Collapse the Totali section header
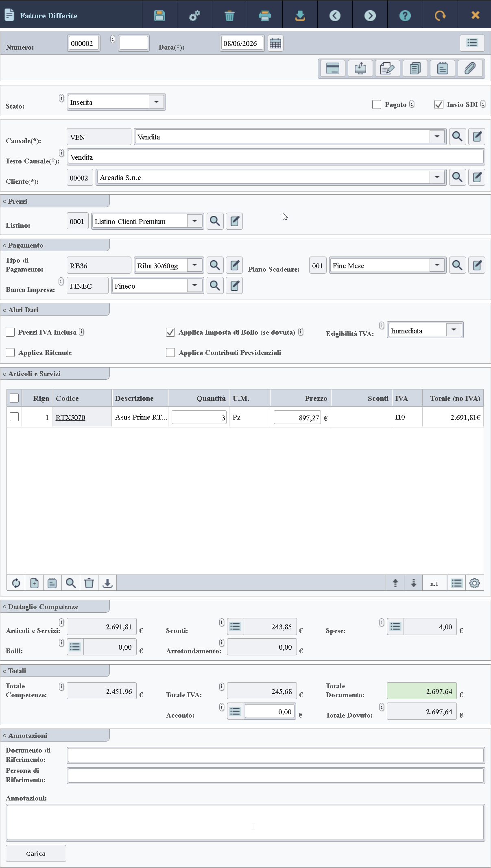 pyautogui.click(x=55, y=671)
